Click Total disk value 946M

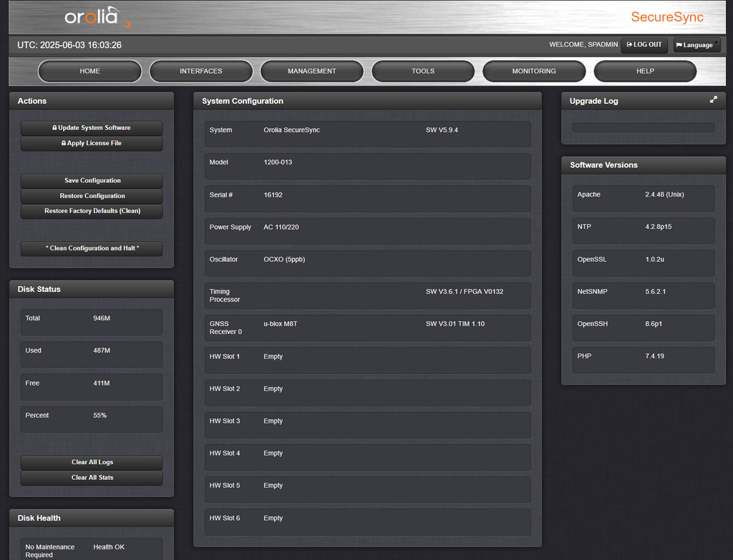pos(102,318)
